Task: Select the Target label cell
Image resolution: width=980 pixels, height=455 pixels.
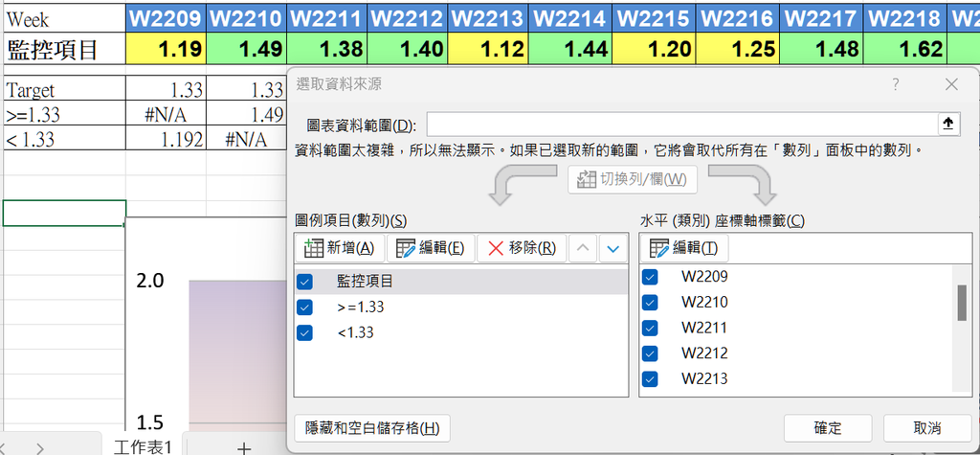Action: coord(64,89)
